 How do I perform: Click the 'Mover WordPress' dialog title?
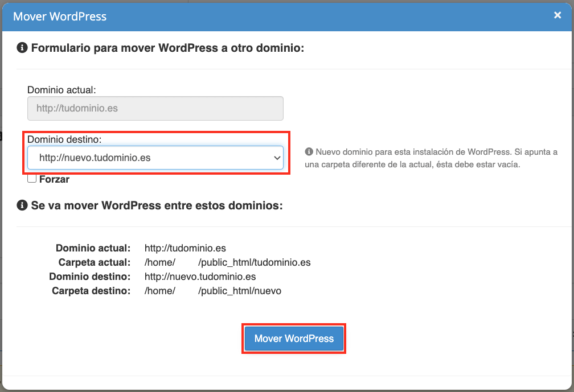pyautogui.click(x=60, y=16)
